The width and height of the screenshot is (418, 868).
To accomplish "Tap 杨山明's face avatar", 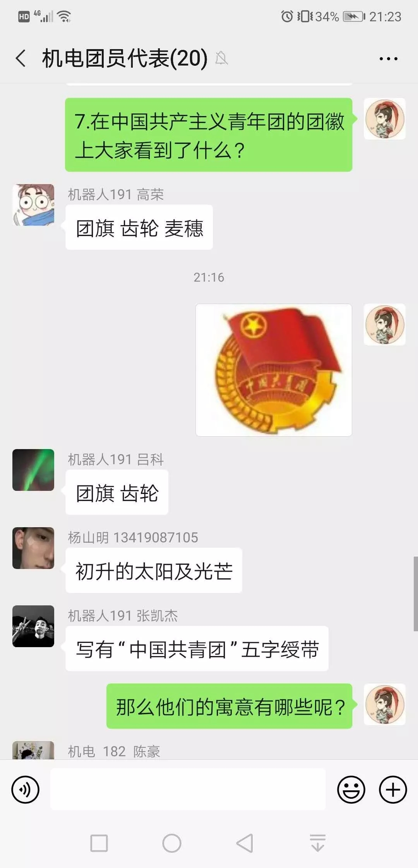I will (x=33, y=548).
